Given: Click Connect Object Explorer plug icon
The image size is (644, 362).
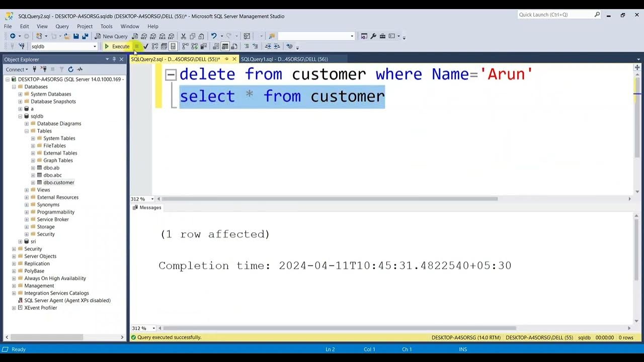Looking at the screenshot, I should coord(35,69).
